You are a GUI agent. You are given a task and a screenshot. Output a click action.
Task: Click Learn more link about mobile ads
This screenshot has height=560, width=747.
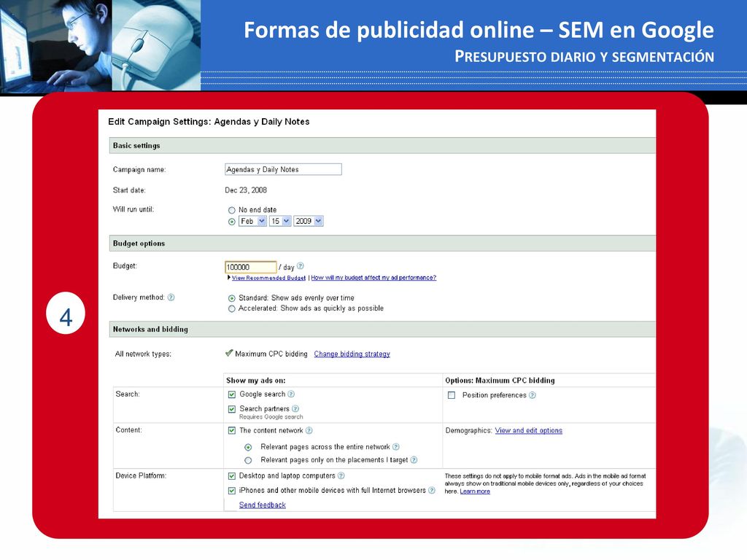475,491
